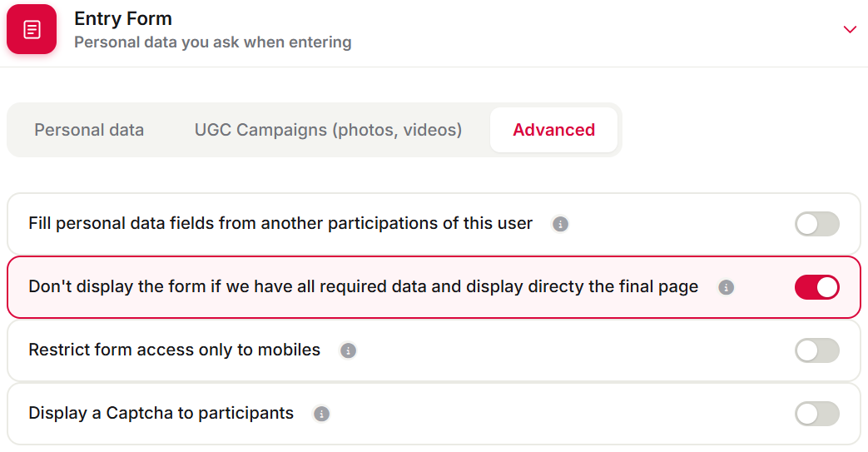This screenshot has height=452, width=868.
Task: Click info icon next to Don't display the form
Action: (x=727, y=287)
